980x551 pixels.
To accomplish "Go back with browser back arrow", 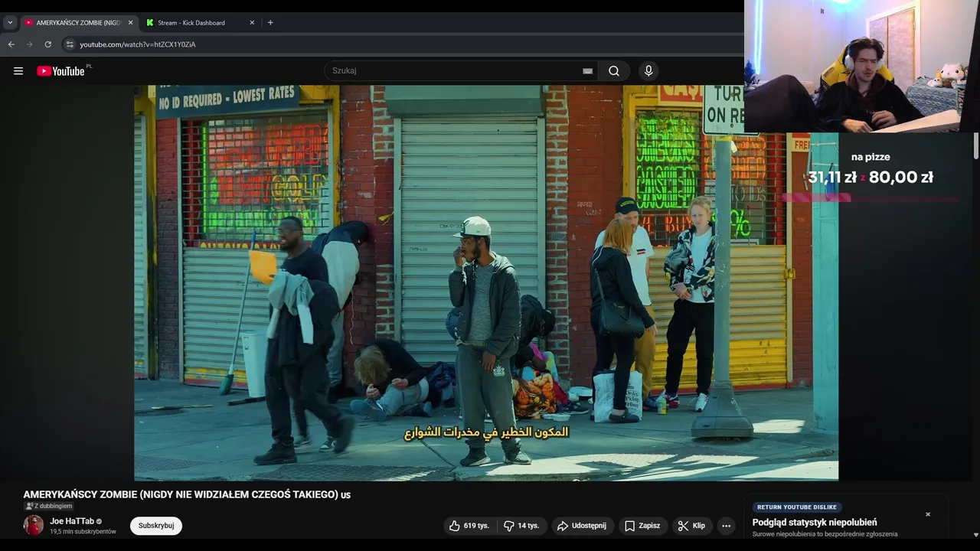I will 11,44.
